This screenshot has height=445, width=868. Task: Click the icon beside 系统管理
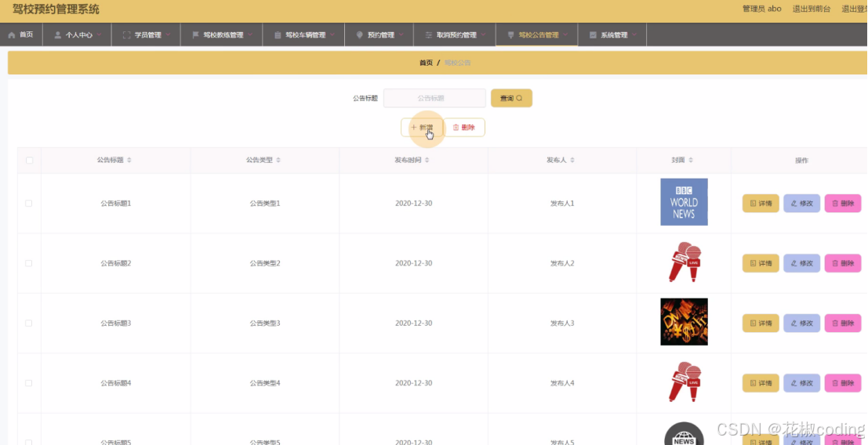(x=593, y=34)
